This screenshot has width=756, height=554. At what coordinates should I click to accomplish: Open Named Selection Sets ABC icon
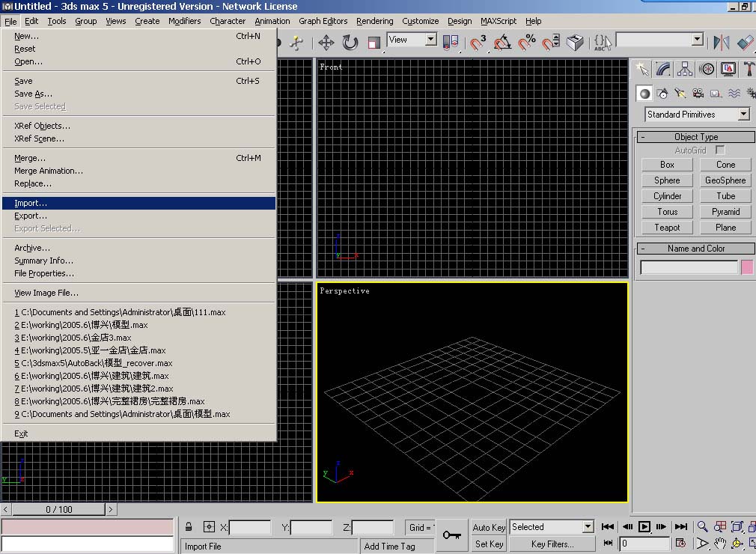(603, 43)
